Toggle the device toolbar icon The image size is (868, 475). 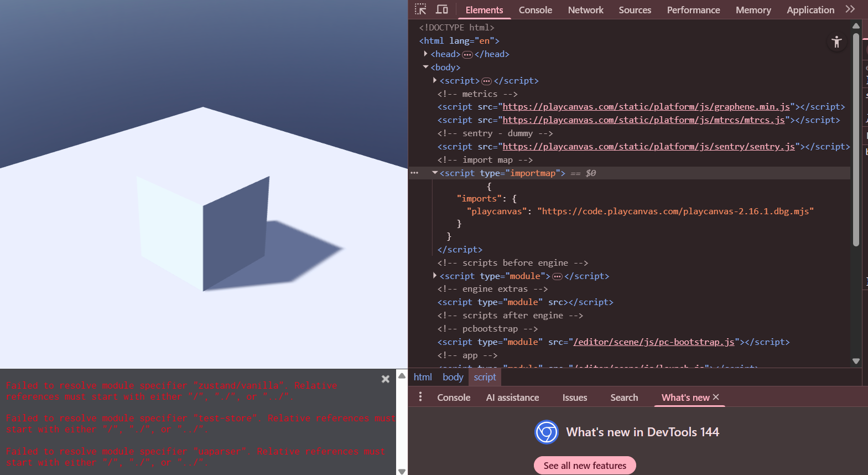pyautogui.click(x=441, y=9)
